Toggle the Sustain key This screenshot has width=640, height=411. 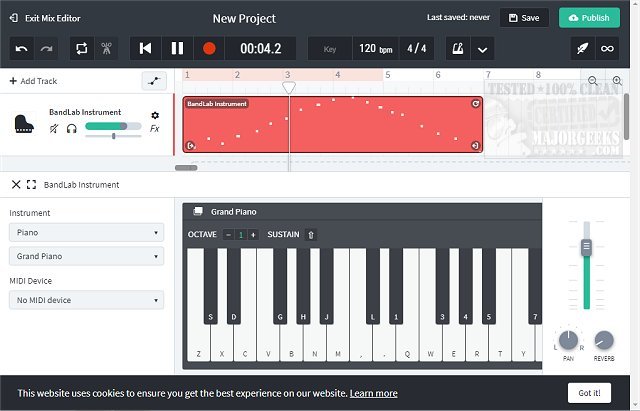(x=311, y=235)
